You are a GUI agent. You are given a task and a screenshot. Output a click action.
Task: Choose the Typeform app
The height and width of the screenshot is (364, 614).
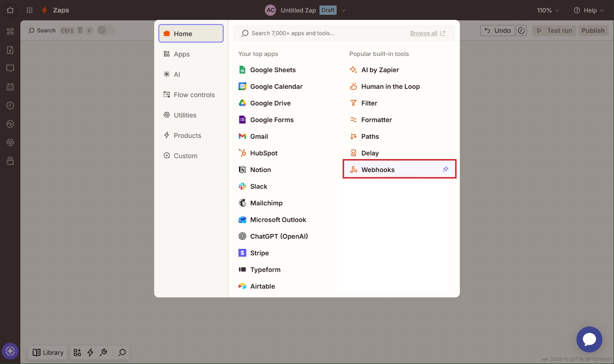pyautogui.click(x=259, y=270)
